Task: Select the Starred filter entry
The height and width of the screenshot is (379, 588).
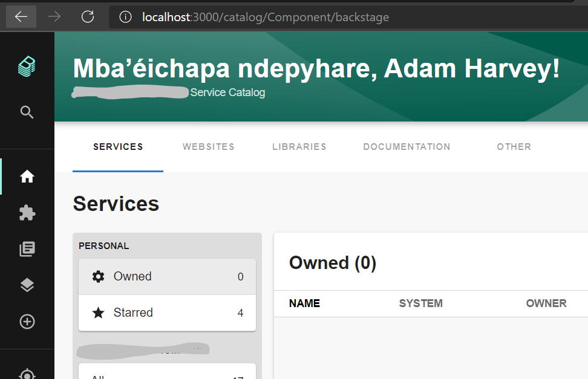Action: click(x=167, y=313)
